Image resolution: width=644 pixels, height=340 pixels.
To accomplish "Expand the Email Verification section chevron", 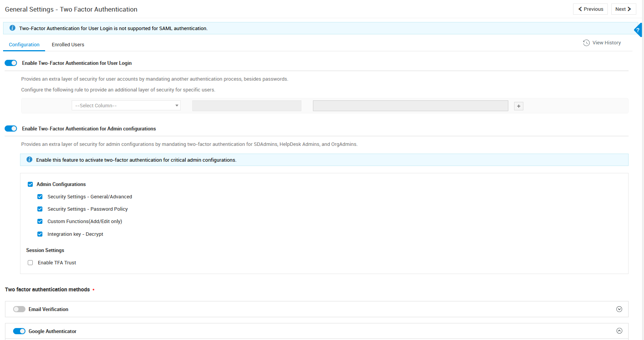I will coord(619,309).
